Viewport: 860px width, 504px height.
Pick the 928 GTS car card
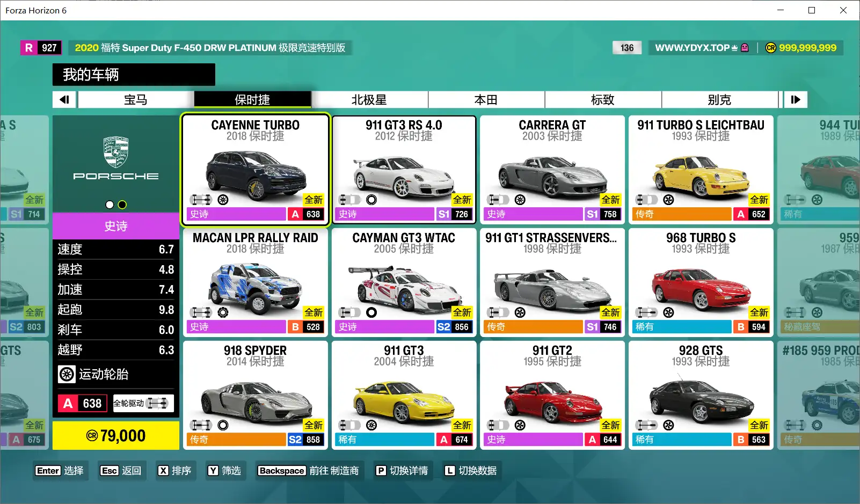[701, 395]
